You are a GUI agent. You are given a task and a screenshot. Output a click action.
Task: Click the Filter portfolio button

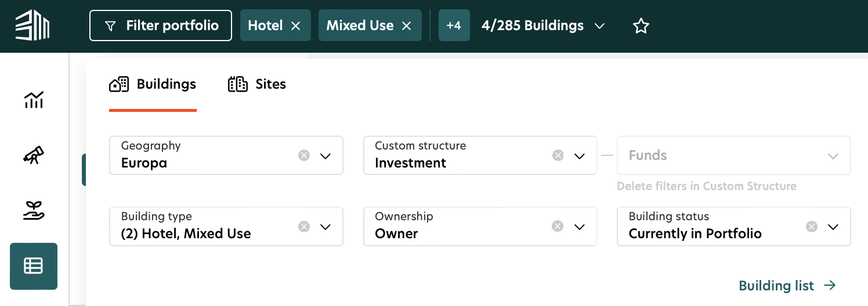point(161,26)
